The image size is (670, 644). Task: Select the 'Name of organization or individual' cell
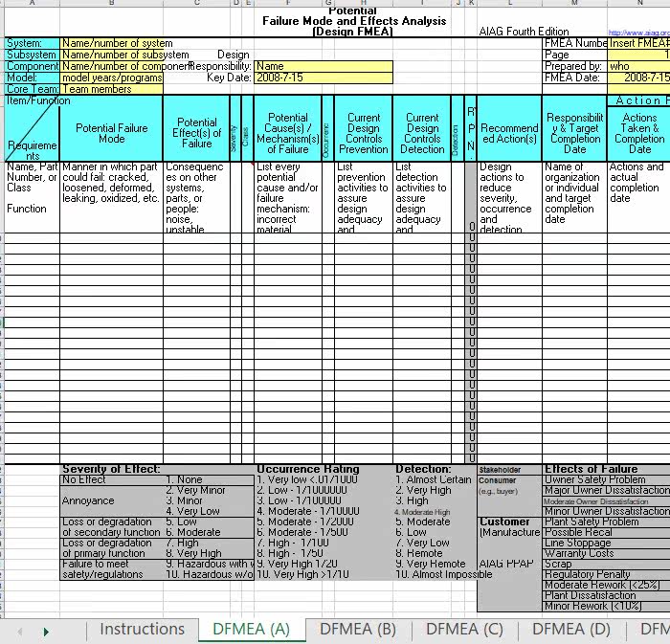[x=574, y=197]
